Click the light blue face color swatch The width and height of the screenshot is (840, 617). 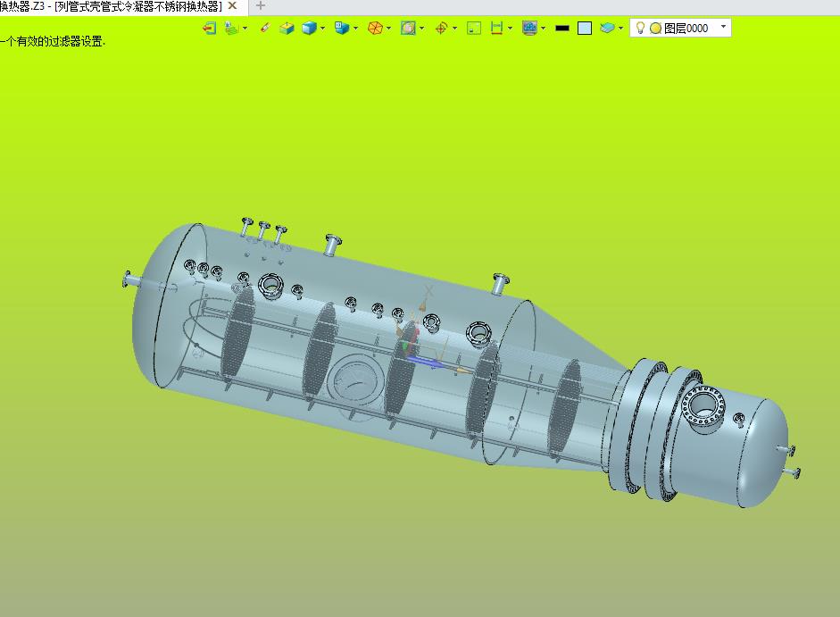pyautogui.click(x=585, y=28)
